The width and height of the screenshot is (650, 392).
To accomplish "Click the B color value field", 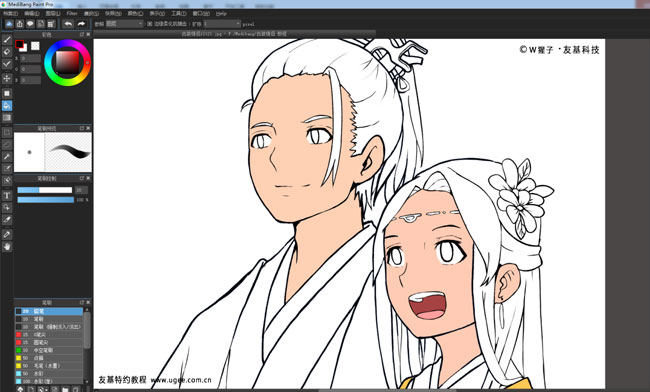I will [31, 80].
